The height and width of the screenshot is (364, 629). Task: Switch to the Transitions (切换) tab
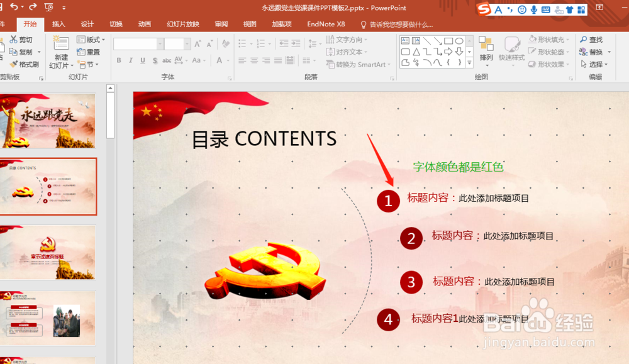[x=116, y=24]
